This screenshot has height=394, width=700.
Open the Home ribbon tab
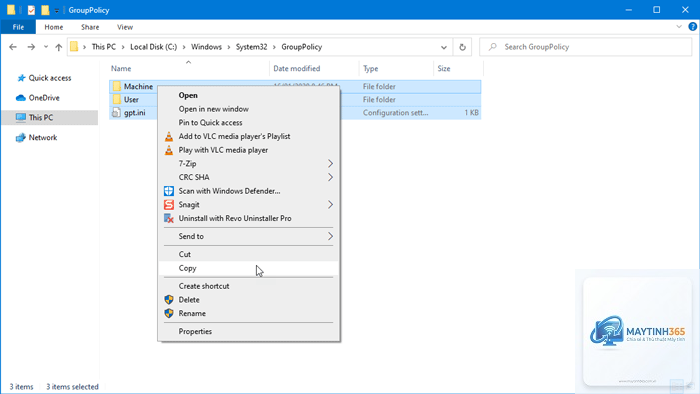pyautogui.click(x=54, y=27)
